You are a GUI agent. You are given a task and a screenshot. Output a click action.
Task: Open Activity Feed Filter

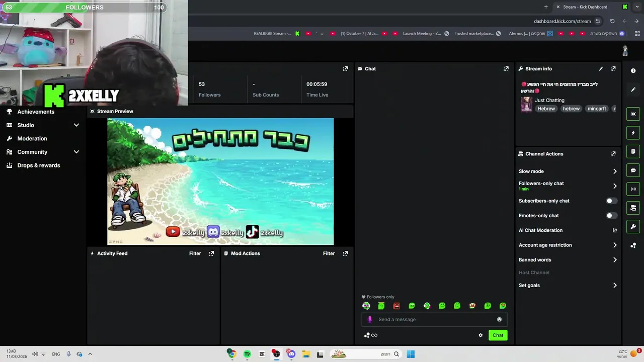195,253
